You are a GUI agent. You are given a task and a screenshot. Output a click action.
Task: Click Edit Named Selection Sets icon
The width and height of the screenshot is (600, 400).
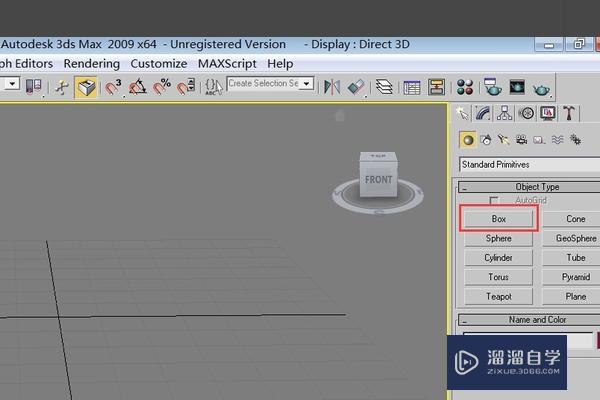(x=213, y=87)
